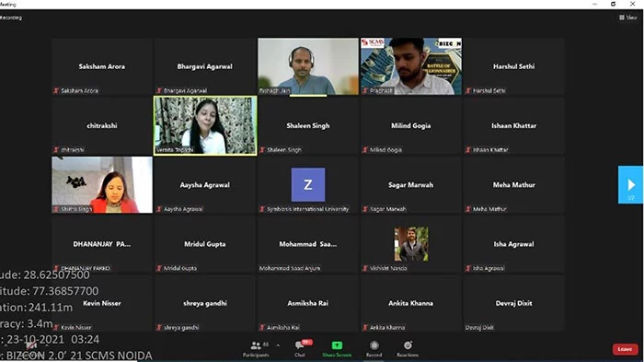This screenshot has width=644, height=362.
Task: Open the View layout options
Action: click(x=628, y=18)
